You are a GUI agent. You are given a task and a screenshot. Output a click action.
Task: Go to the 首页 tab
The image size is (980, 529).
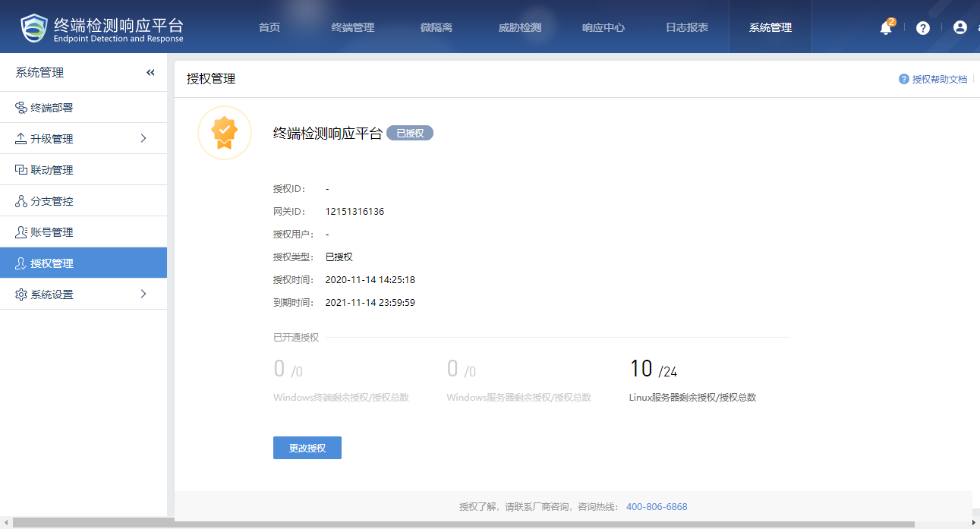click(269, 27)
